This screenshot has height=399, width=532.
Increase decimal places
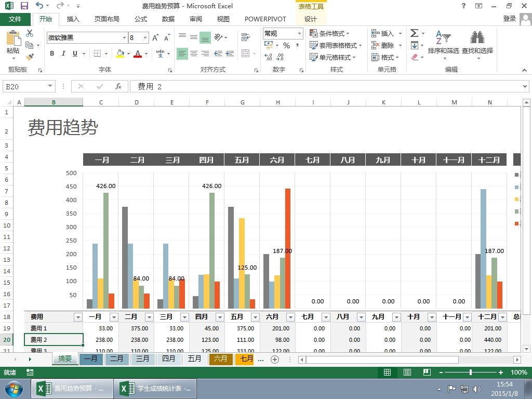(x=269, y=57)
